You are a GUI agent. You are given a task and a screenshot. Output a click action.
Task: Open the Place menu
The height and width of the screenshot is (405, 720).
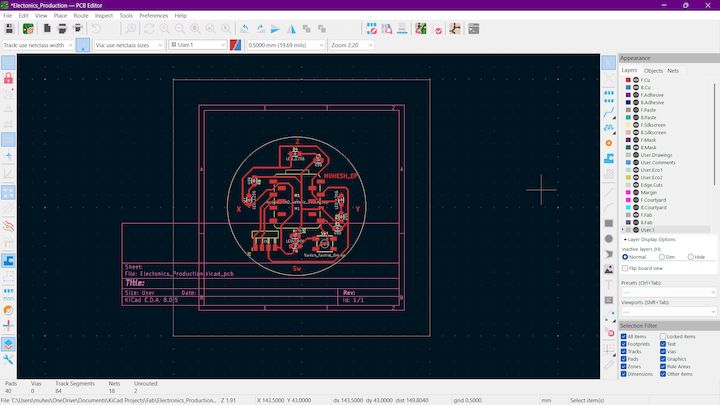(60, 16)
